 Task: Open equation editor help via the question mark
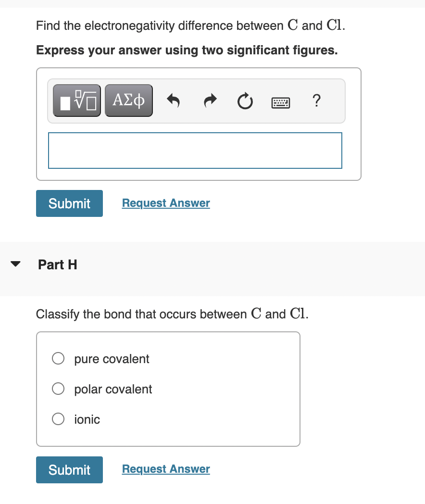tap(316, 101)
